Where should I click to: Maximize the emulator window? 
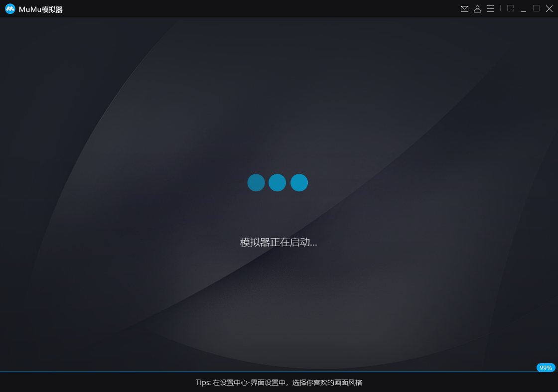[537, 8]
